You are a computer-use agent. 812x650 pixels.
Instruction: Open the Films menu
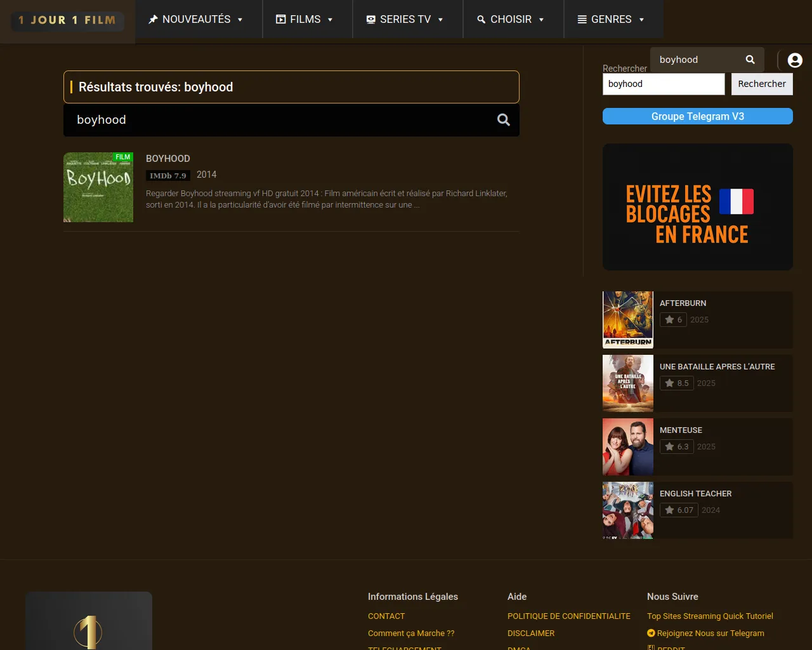(308, 20)
